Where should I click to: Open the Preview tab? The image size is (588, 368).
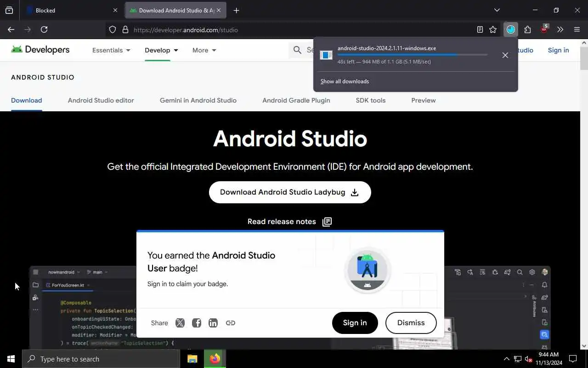point(424,100)
